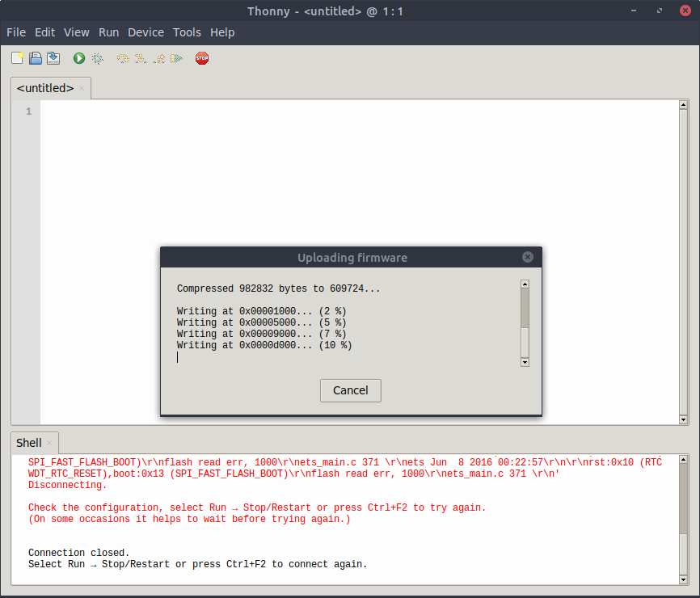Click the New file toolbar icon
This screenshot has height=598, width=700.
(x=18, y=58)
